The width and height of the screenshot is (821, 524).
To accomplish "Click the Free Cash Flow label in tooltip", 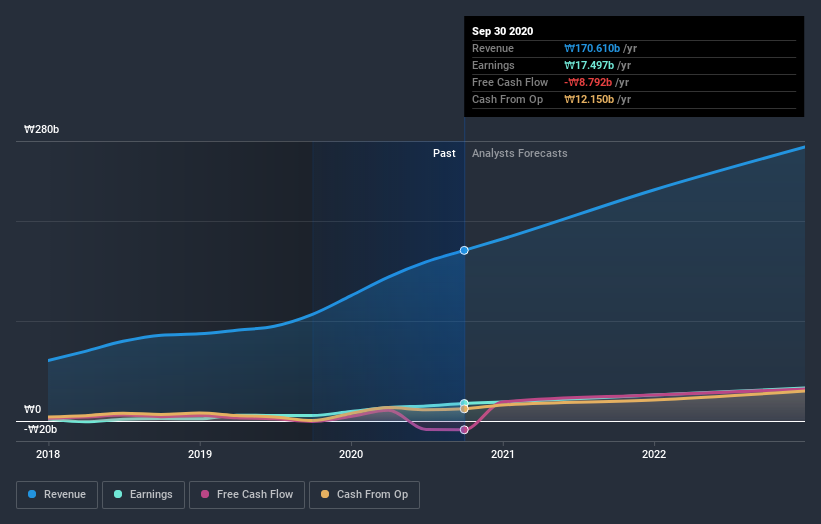I will point(510,82).
